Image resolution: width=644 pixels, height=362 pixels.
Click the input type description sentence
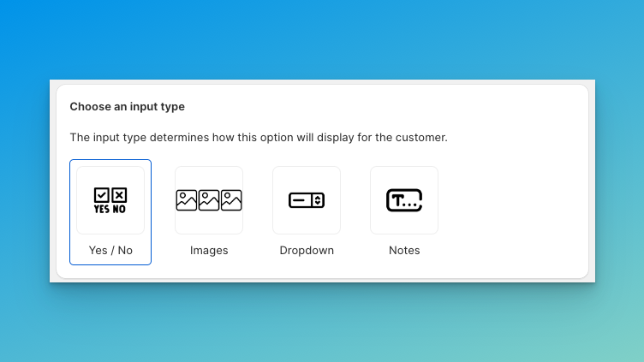pos(258,137)
